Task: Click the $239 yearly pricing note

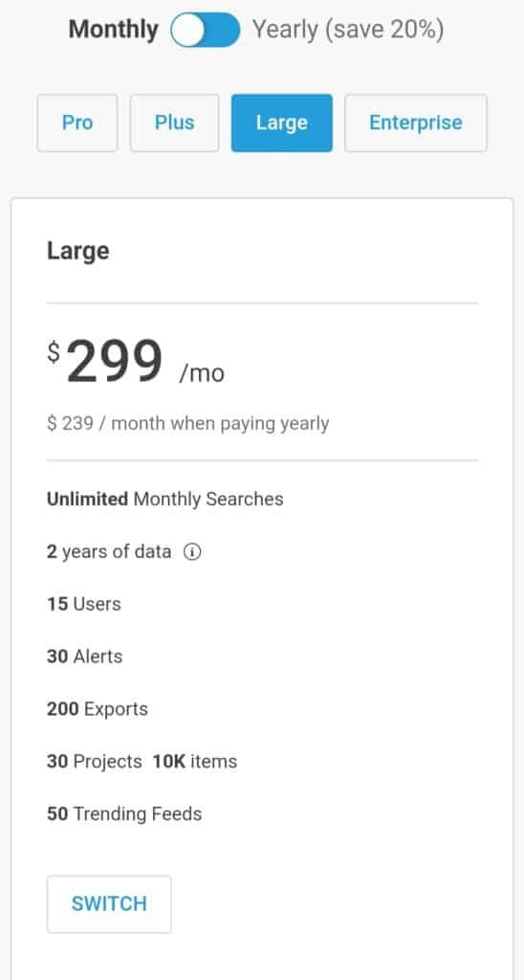Action: 188,424
